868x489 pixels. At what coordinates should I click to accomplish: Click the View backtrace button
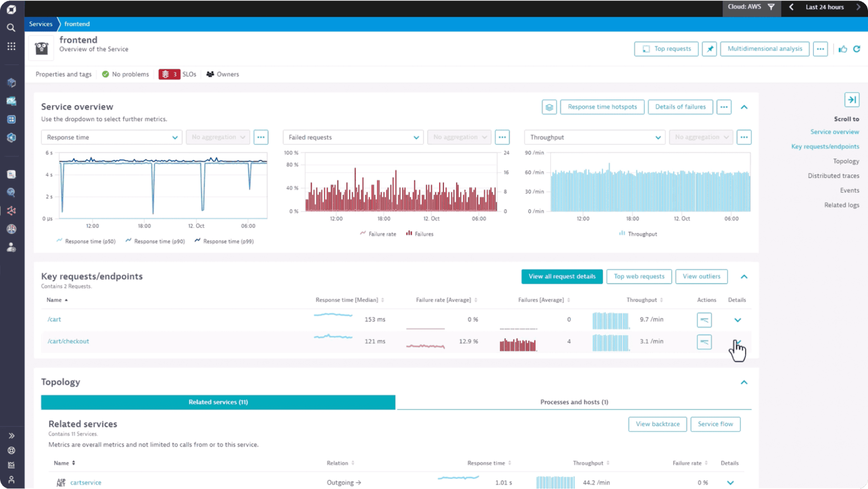[x=657, y=424]
